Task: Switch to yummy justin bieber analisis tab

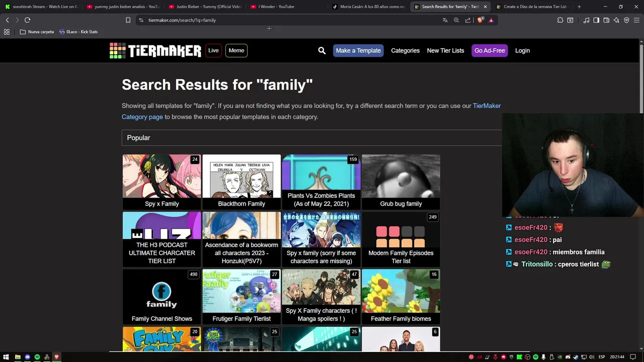Action: coord(123,7)
